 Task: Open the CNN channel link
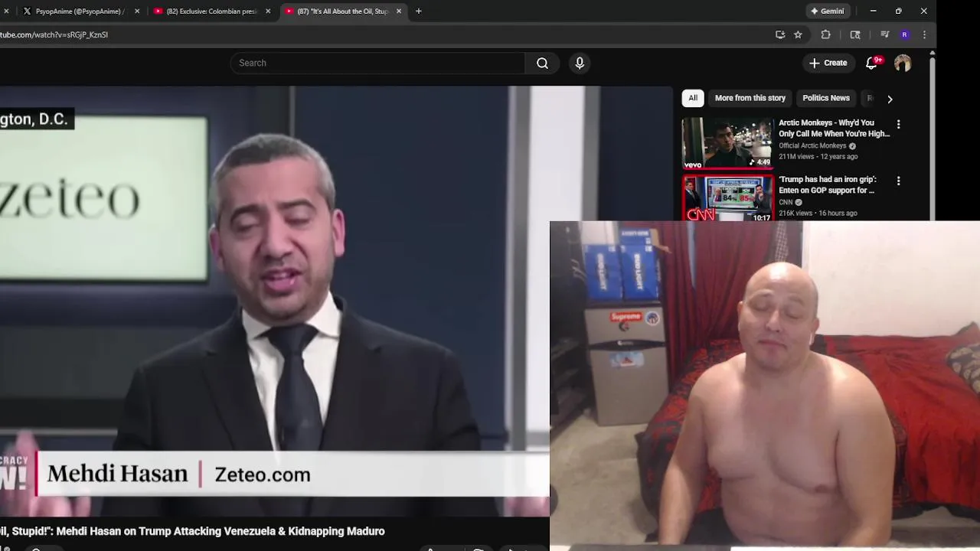tap(786, 202)
